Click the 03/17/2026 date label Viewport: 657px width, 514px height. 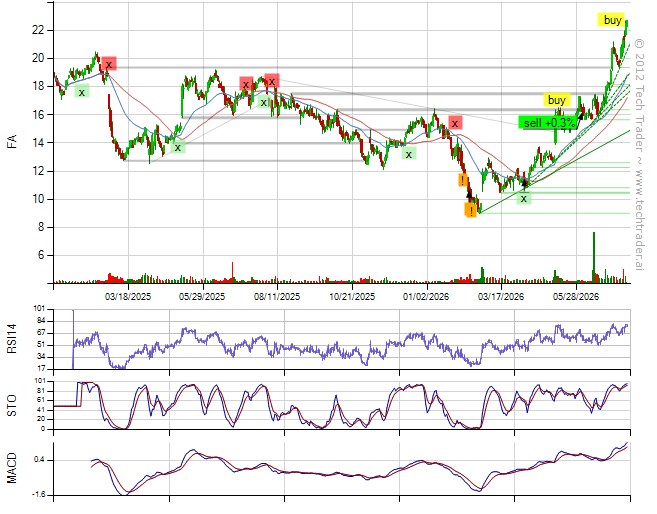pos(501,297)
